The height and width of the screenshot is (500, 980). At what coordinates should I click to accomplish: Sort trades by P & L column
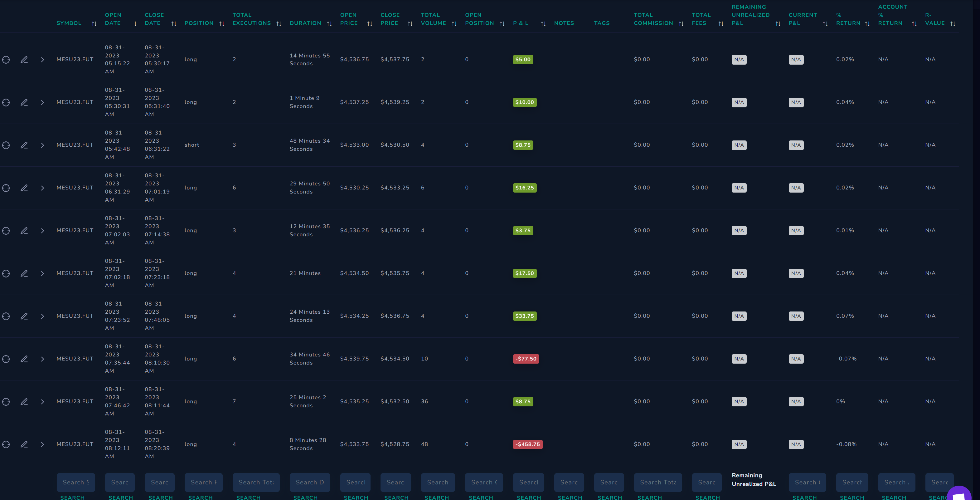(x=543, y=24)
